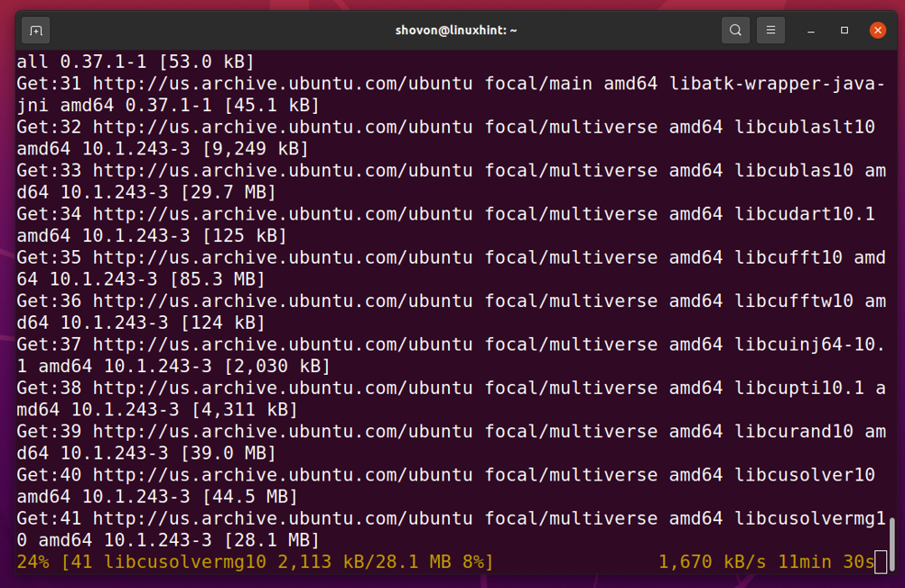Click the Get:40 libcusolver10 line

pos(445,486)
